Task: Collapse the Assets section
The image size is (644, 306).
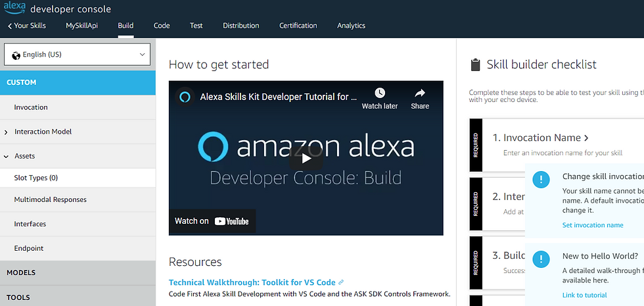Action: tap(6, 157)
